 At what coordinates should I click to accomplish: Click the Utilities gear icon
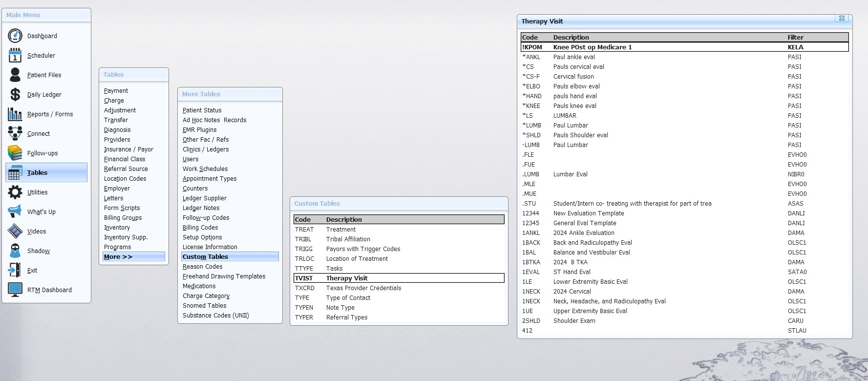15,192
